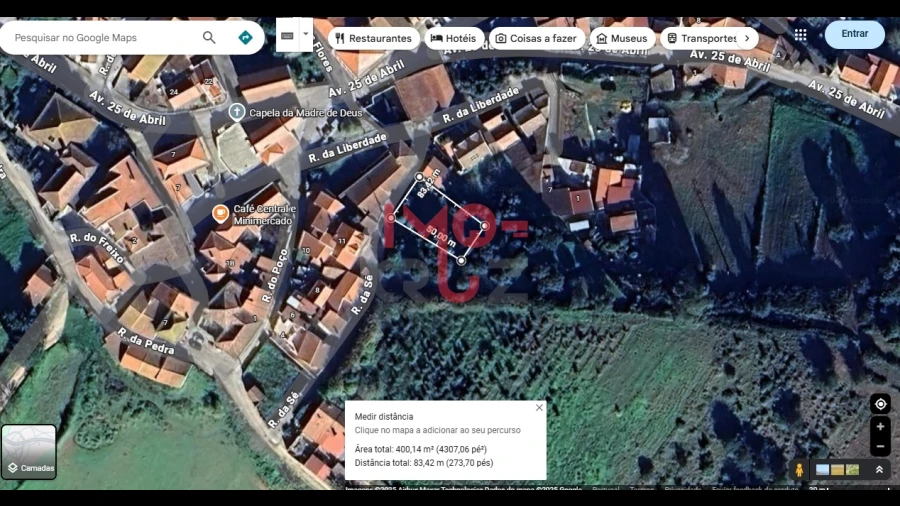Center map on your current location
The width and height of the screenshot is (900, 506).
pos(880,404)
